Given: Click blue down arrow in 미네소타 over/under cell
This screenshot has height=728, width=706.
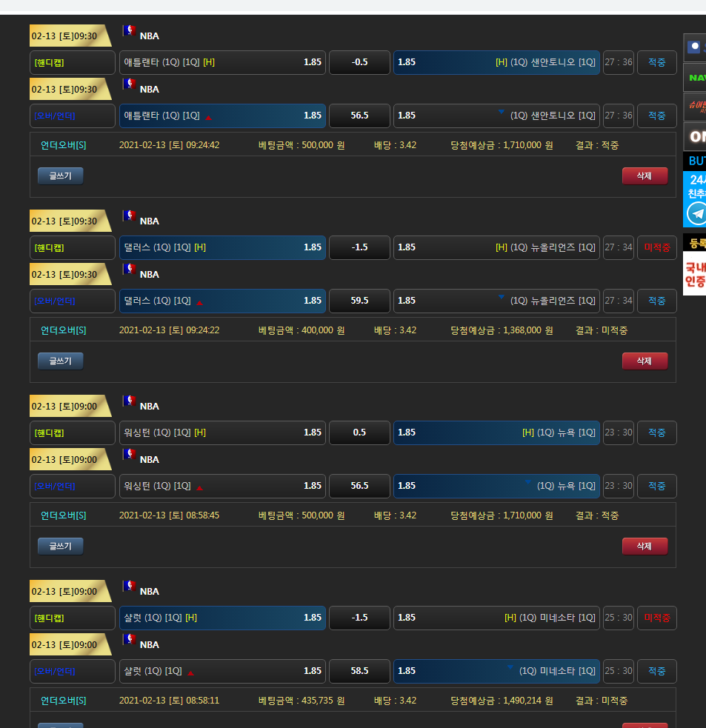Looking at the screenshot, I should tap(510, 667).
